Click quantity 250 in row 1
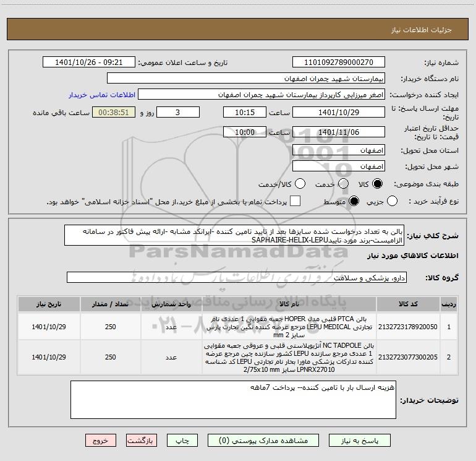The height and width of the screenshot is (461, 476). click(111, 327)
